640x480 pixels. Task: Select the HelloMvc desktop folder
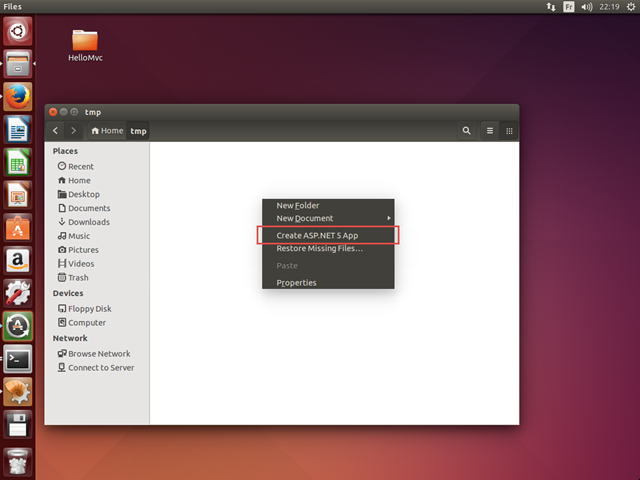coord(85,45)
